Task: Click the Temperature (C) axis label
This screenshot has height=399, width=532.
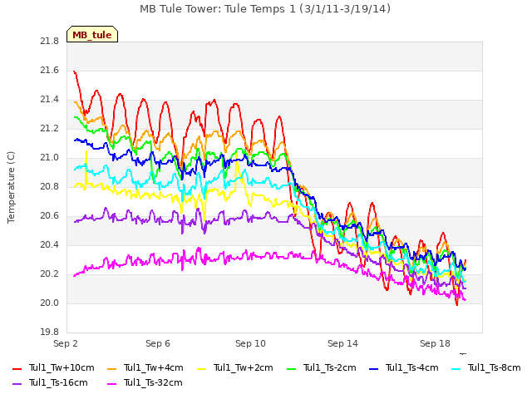Action: pos(11,187)
